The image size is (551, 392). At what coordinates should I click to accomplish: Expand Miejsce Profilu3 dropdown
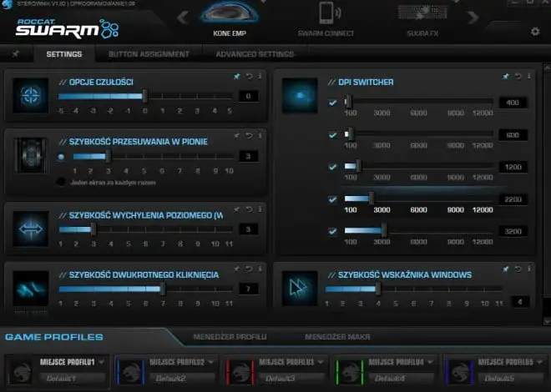point(321,362)
